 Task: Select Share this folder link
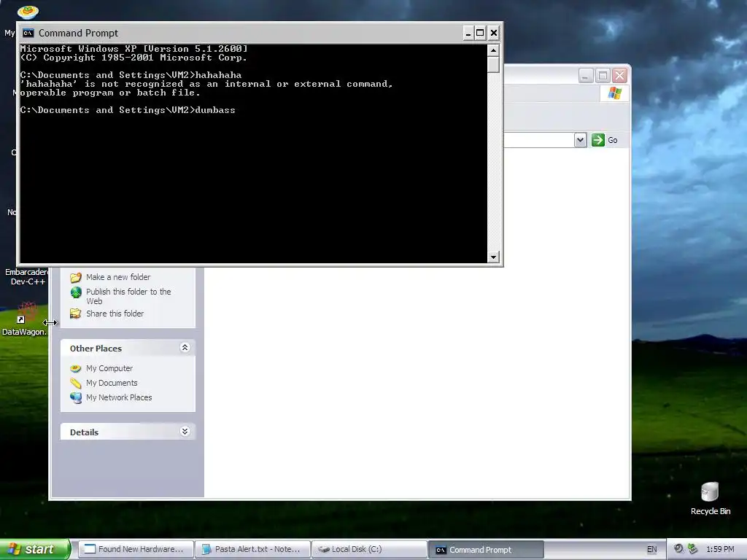[x=115, y=314]
